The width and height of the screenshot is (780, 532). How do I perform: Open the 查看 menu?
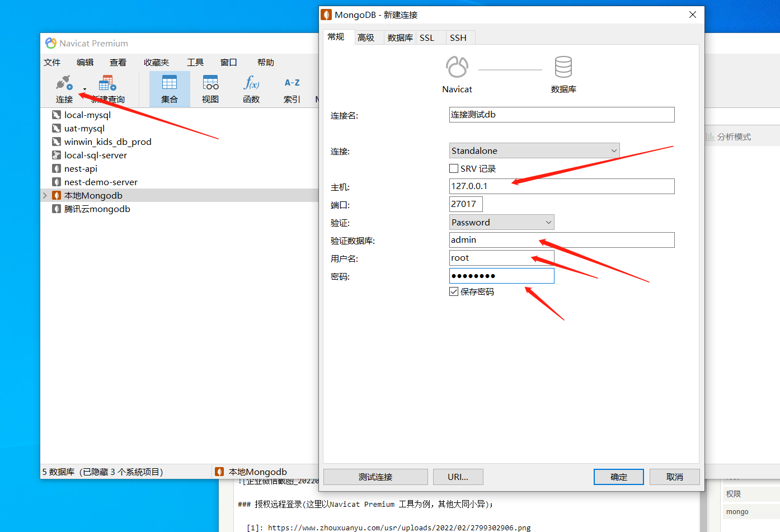(x=118, y=62)
